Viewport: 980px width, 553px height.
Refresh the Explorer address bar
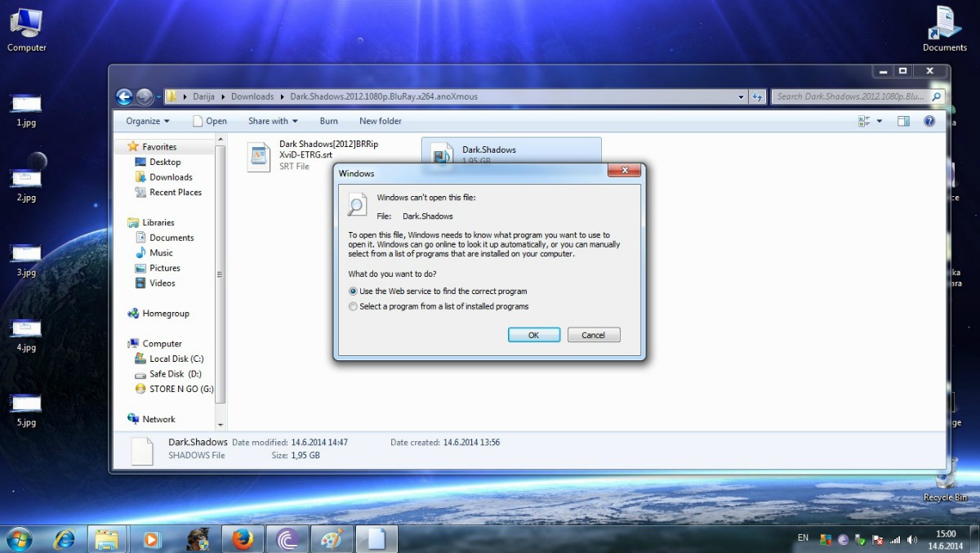(757, 96)
